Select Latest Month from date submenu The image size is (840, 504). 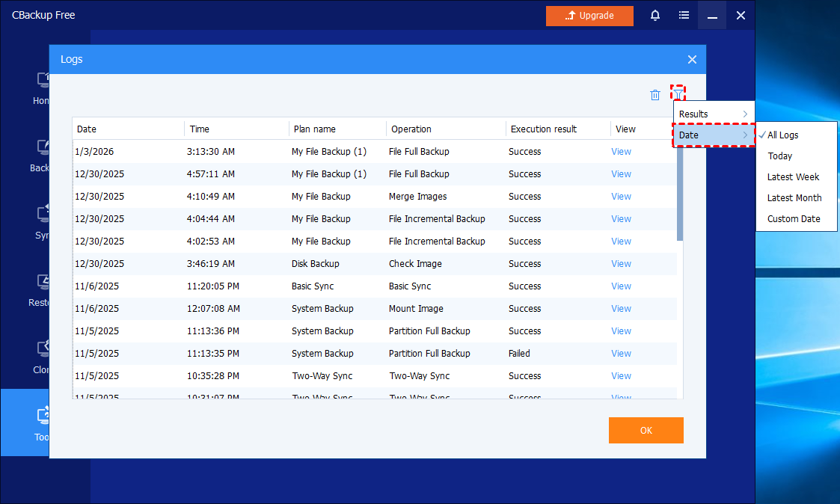(794, 198)
